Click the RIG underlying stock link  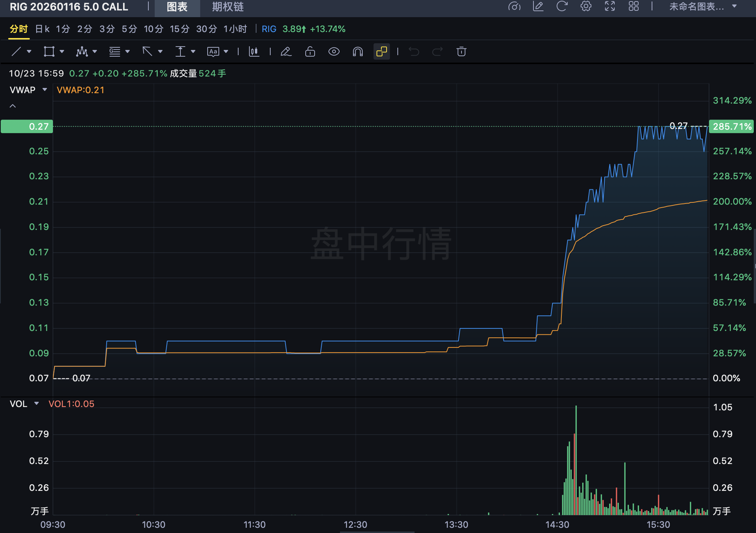click(x=269, y=29)
